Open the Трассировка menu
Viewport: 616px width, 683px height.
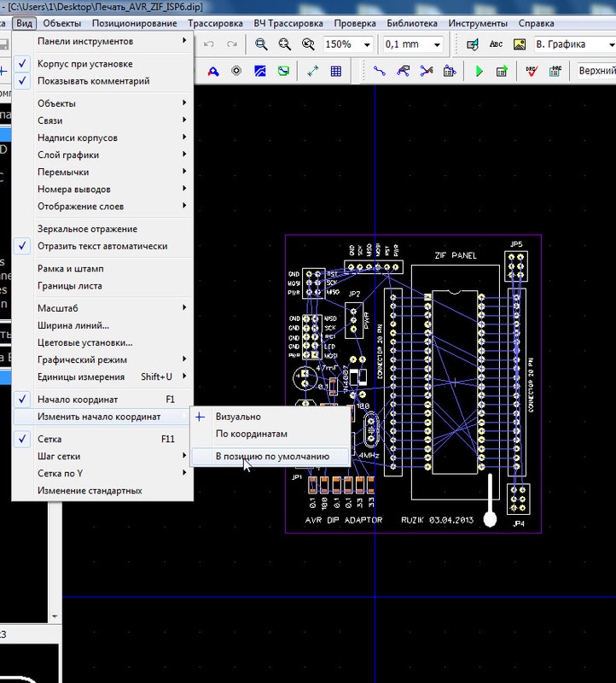click(x=215, y=24)
